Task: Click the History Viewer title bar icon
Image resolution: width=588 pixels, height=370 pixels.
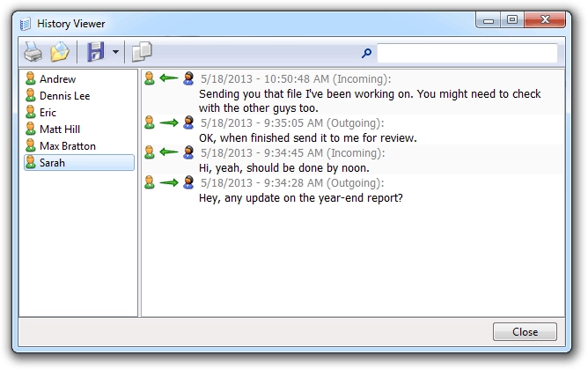Action: (x=25, y=19)
